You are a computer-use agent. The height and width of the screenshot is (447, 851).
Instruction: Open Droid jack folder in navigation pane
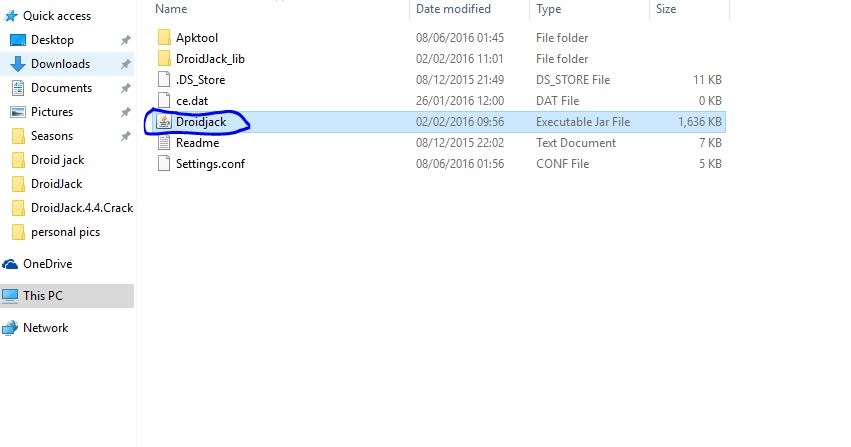(58, 160)
